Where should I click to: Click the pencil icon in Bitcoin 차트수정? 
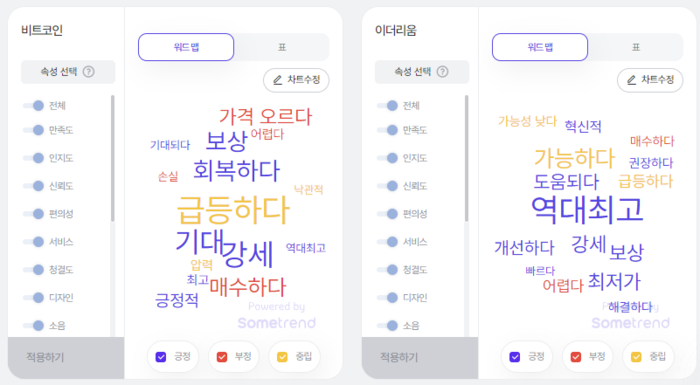(277, 80)
